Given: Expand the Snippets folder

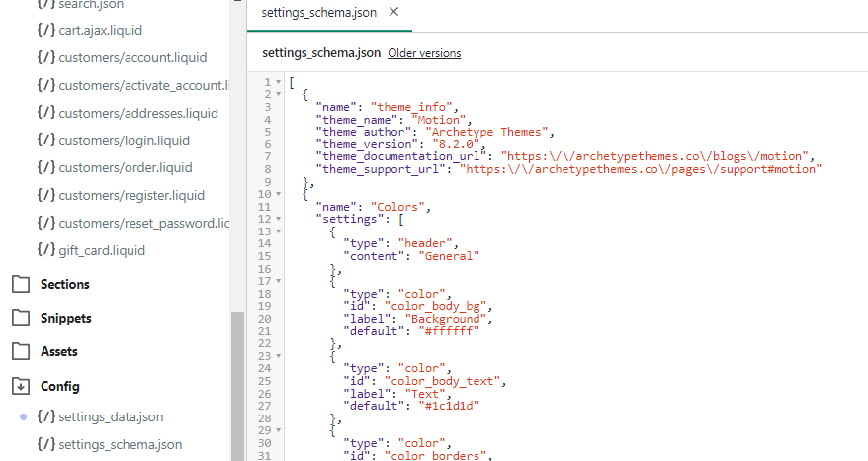Looking at the screenshot, I should [x=66, y=318].
